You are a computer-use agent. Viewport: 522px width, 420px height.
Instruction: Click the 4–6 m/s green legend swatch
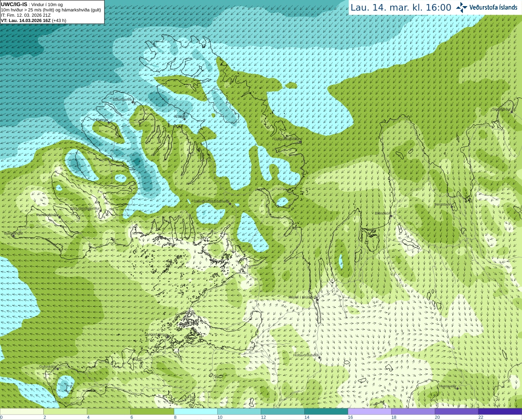coord(108,411)
